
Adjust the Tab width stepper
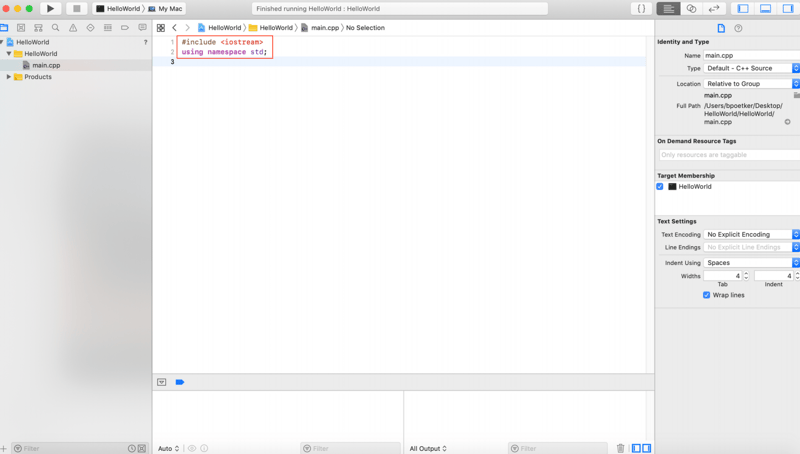pos(746,275)
